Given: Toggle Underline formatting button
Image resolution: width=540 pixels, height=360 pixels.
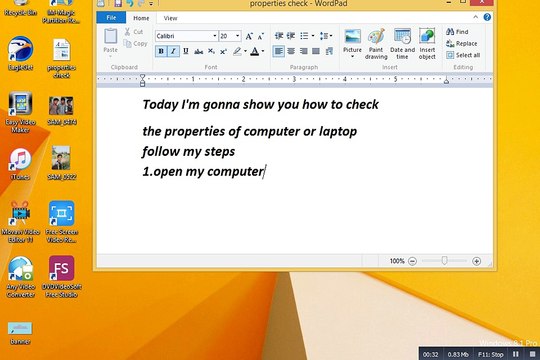Looking at the screenshot, I should 186,52.
